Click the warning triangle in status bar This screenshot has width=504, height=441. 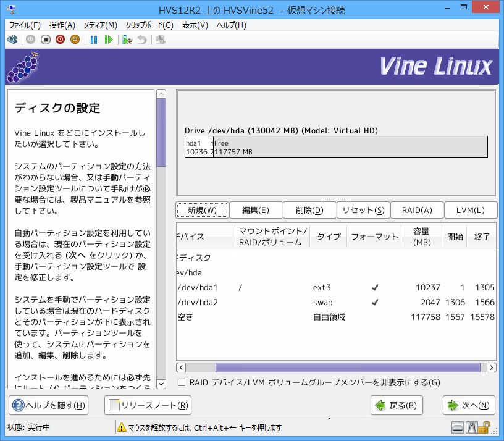122,427
